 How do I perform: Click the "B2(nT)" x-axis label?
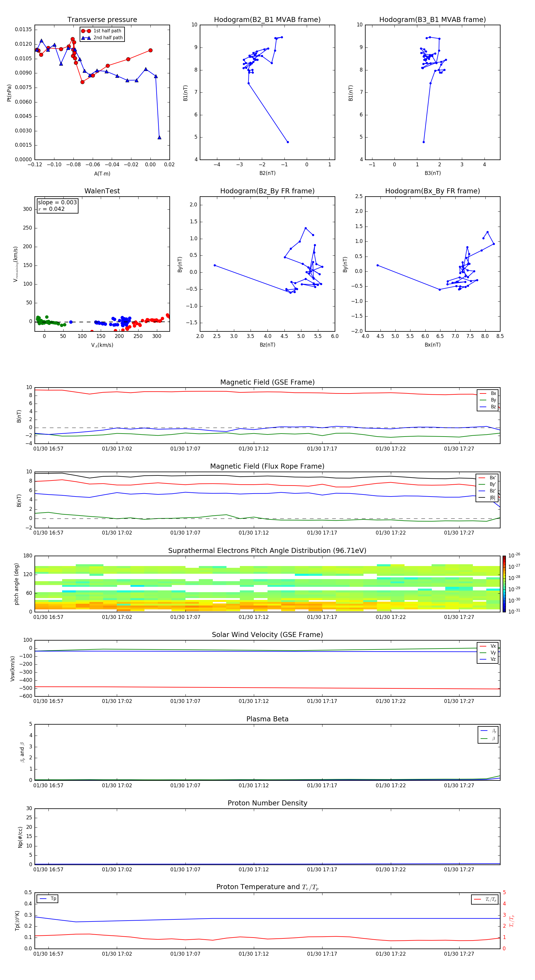pyautogui.click(x=267, y=173)
